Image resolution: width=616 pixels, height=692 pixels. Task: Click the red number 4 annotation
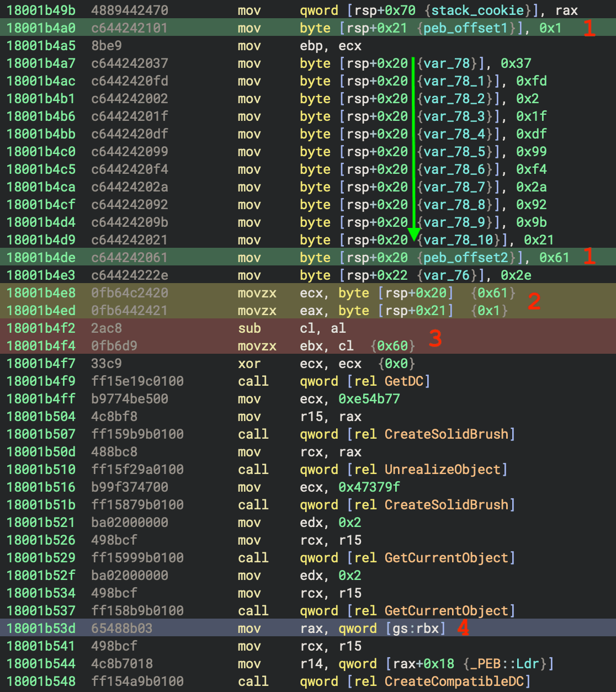pos(463,628)
